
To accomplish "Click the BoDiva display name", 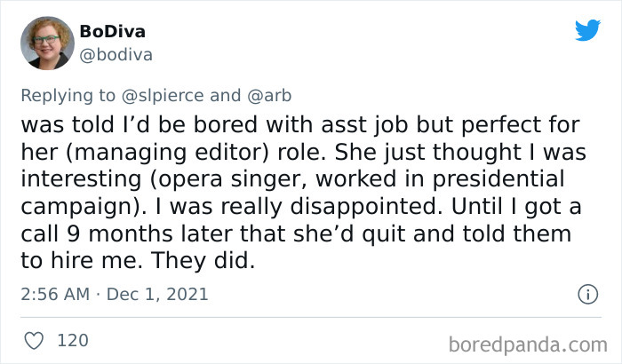I will 112,32.
